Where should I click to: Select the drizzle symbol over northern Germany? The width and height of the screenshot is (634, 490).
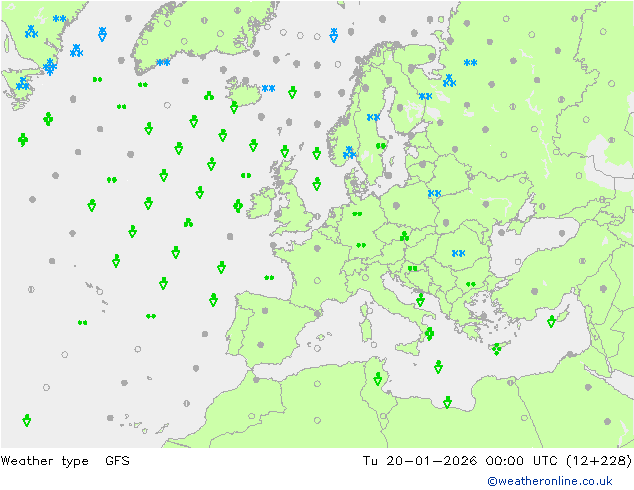(357, 214)
